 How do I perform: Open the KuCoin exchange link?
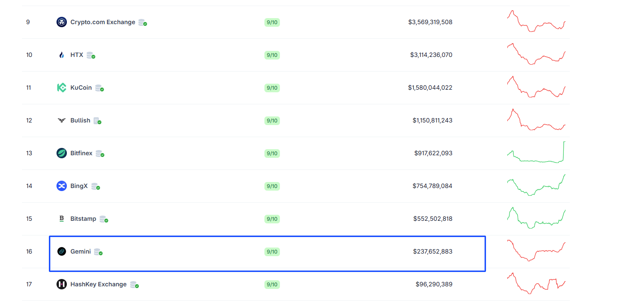point(81,88)
